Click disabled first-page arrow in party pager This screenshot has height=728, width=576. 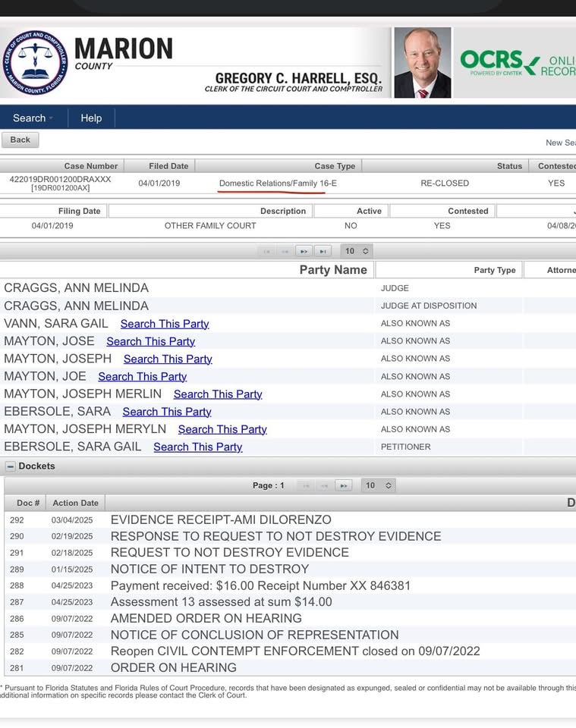click(x=266, y=251)
